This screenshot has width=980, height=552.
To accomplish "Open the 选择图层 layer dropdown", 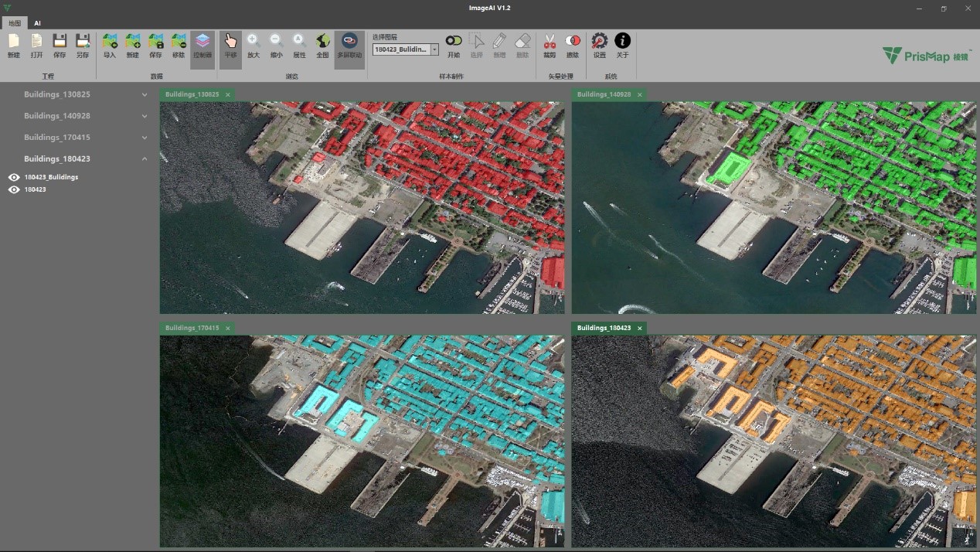I will tap(434, 49).
